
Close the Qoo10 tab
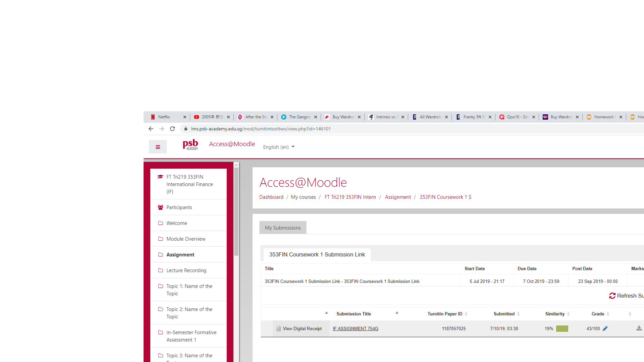(x=533, y=117)
